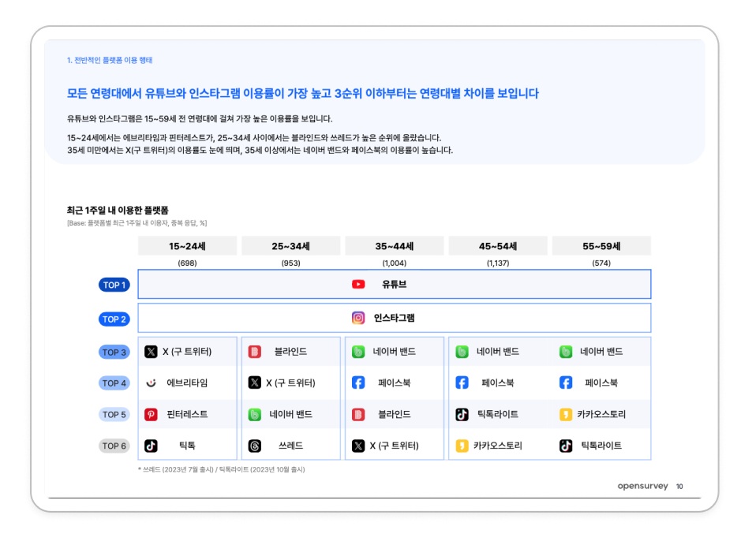Click the TOP 1 rank badge
Viewport: 756px width, 545px height.
pyautogui.click(x=114, y=286)
